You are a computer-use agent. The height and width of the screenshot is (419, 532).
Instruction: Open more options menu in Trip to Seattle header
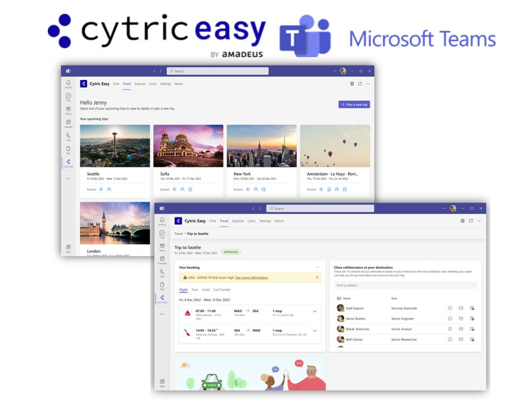point(479,221)
